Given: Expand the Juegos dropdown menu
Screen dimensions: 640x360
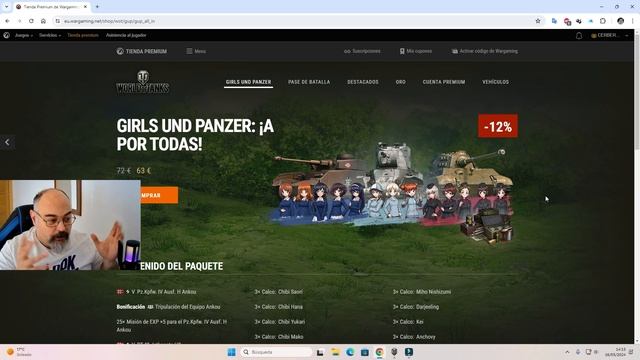Looking at the screenshot, I should pos(24,35).
